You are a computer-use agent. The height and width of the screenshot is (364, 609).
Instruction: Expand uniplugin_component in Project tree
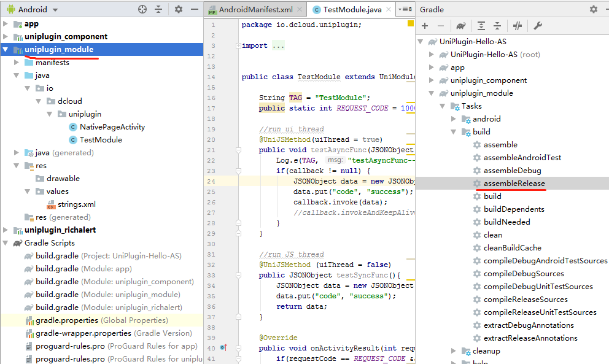6,36
